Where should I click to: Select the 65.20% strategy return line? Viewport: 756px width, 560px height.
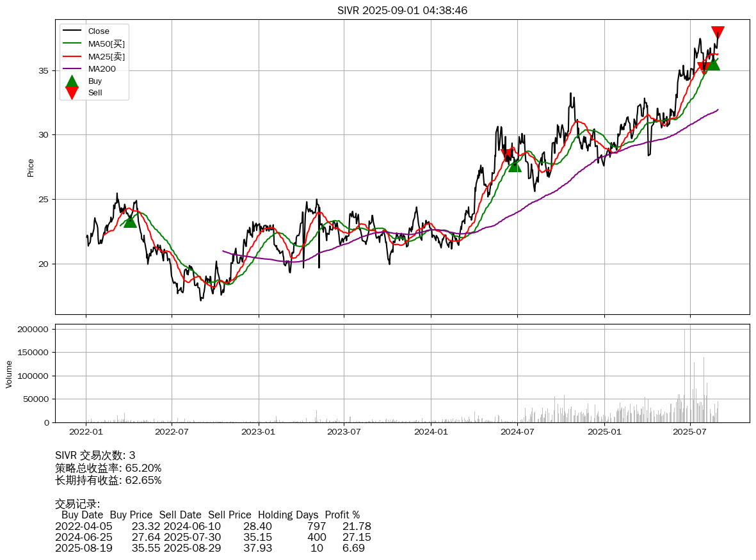108,468
